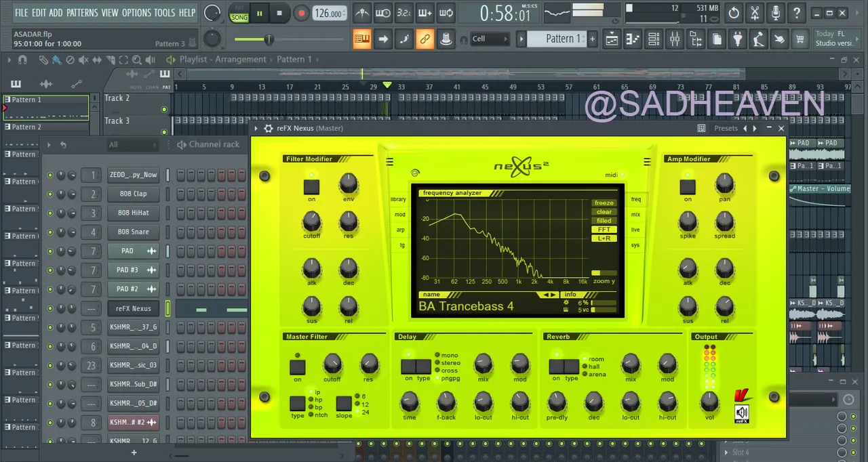Open the OPTIONS menu
The image size is (868, 462).
[136, 12]
